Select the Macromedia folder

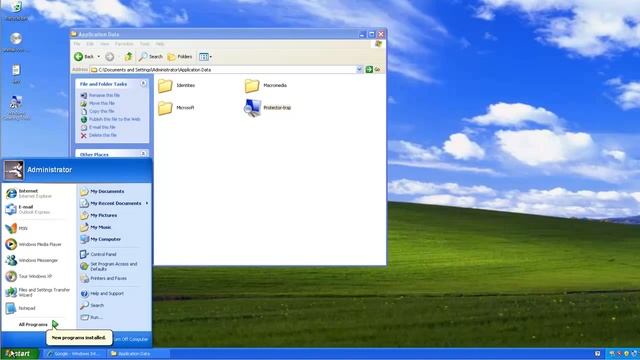click(266, 86)
